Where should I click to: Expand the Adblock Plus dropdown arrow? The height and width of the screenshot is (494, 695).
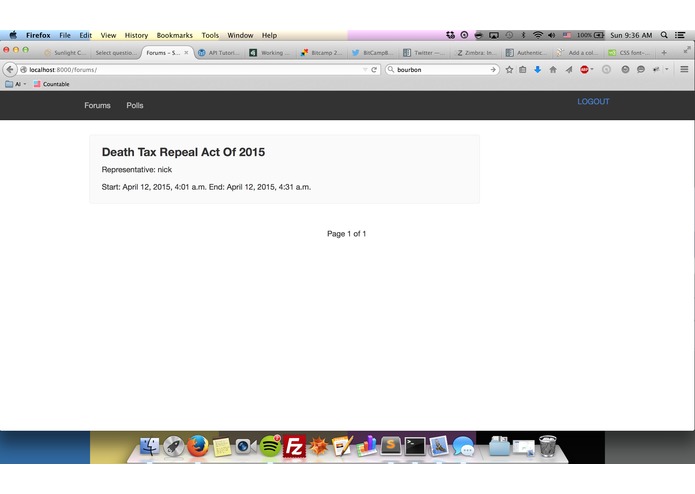(x=592, y=69)
